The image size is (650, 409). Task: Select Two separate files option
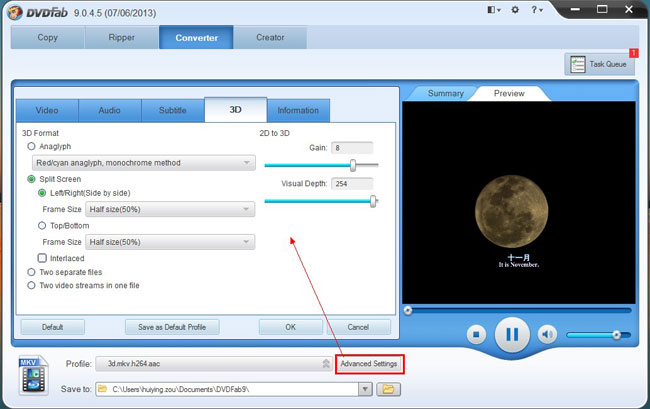point(31,272)
